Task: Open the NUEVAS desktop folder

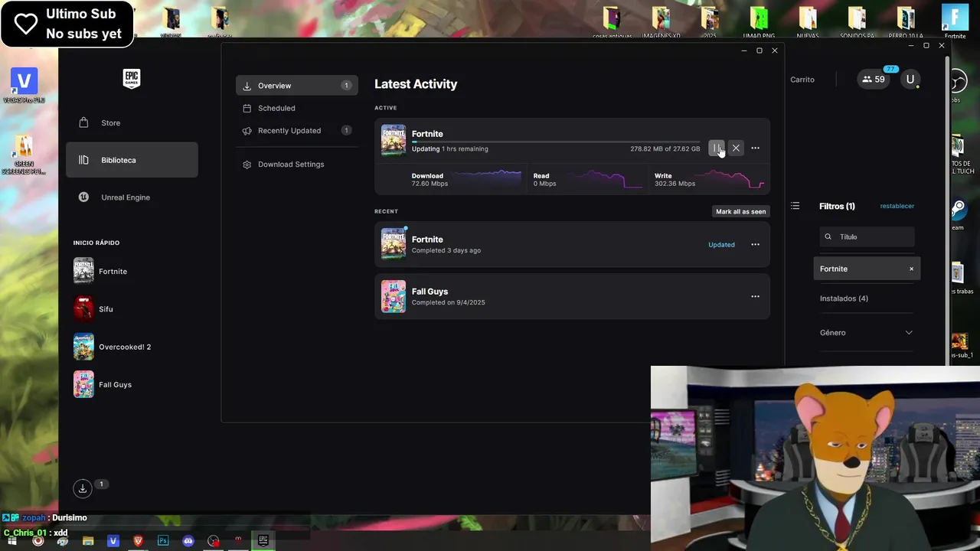Action: 808,22
